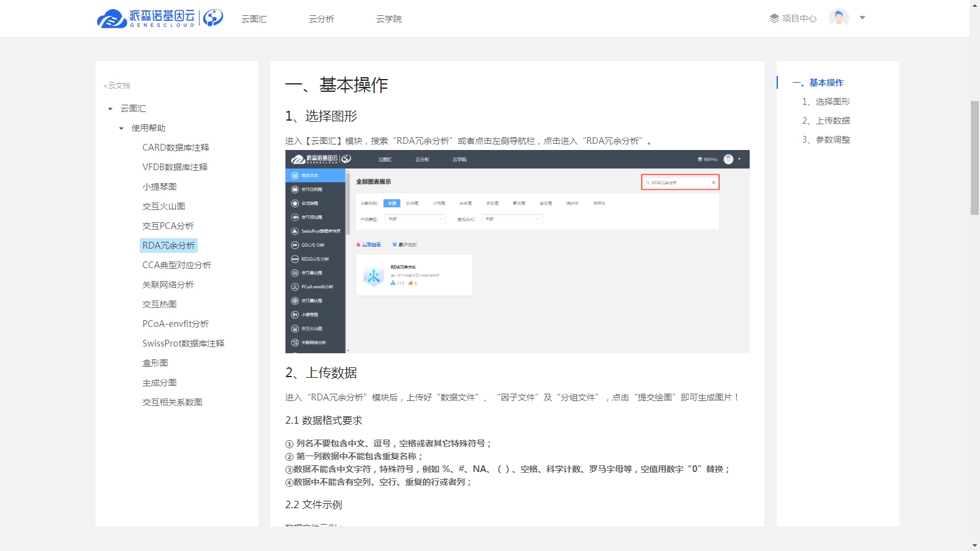980x551 pixels.
Task: Click the page vertical scrollbar thumb
Action: pyautogui.click(x=974, y=158)
